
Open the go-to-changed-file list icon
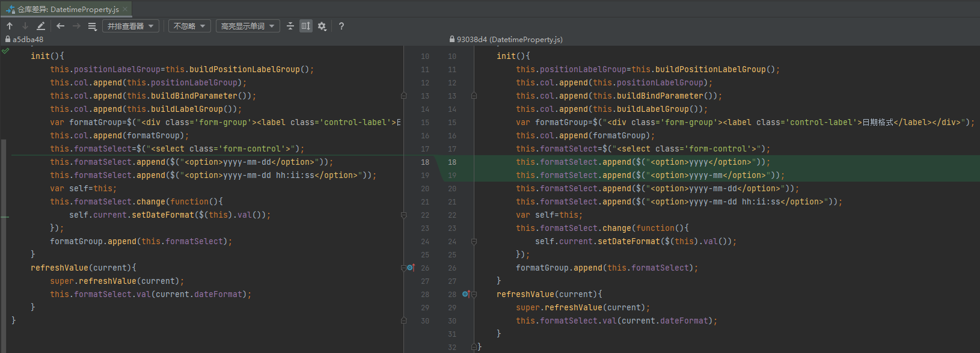(92, 26)
